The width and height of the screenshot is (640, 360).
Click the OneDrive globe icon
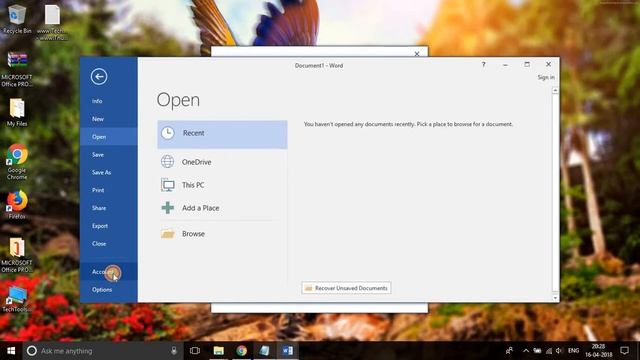(167, 162)
